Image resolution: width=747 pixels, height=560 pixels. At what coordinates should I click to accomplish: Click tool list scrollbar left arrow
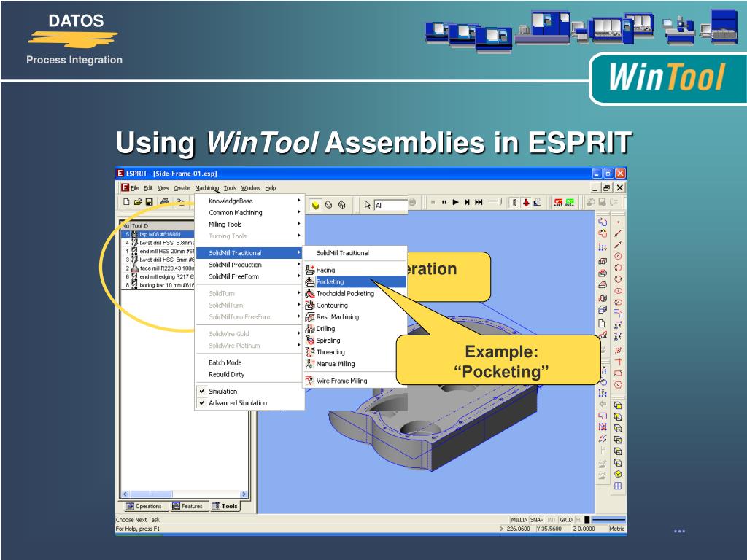(125, 494)
